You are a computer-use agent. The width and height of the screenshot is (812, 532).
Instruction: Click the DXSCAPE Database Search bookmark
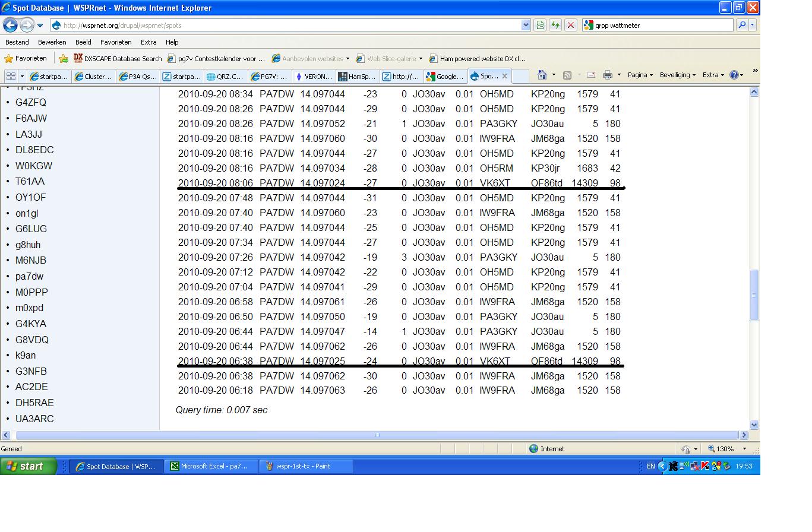[x=118, y=59]
